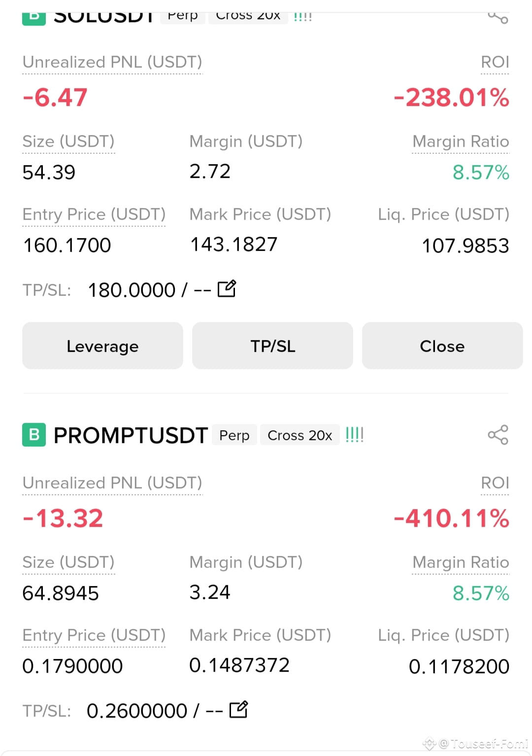532x756 pixels.
Task: Edit SOLUSDT TP/SL pencil icon
Action: click(x=227, y=289)
